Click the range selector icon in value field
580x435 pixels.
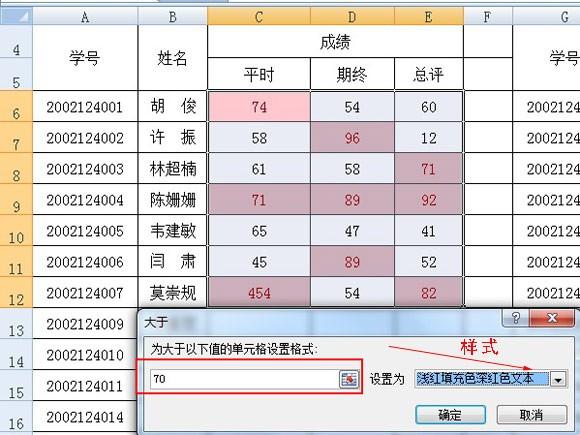point(349,379)
